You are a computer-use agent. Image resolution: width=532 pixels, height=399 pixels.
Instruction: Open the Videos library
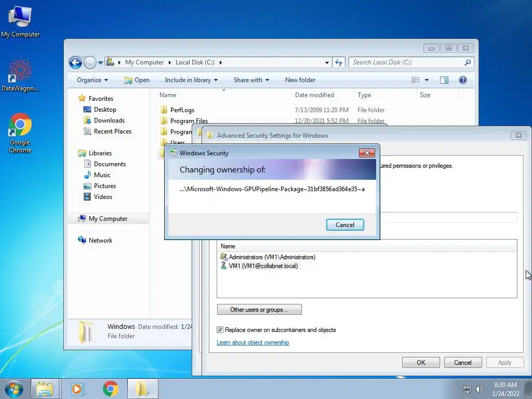103,197
